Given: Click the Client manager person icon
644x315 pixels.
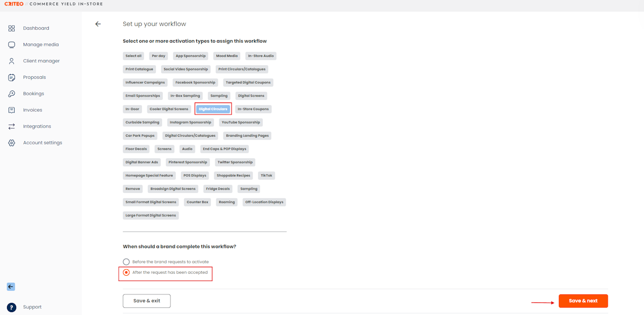Looking at the screenshot, I should [12, 61].
